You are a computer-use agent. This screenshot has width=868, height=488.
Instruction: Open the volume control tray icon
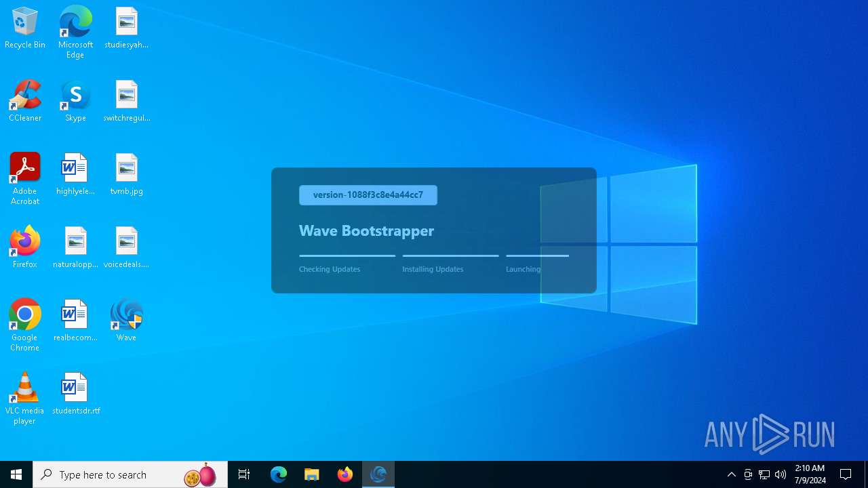click(x=781, y=474)
